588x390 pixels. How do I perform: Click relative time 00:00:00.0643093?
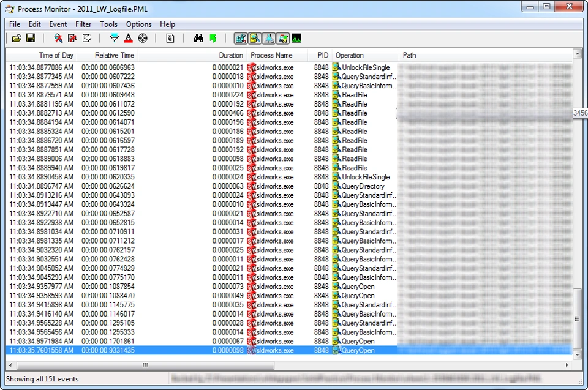point(108,195)
